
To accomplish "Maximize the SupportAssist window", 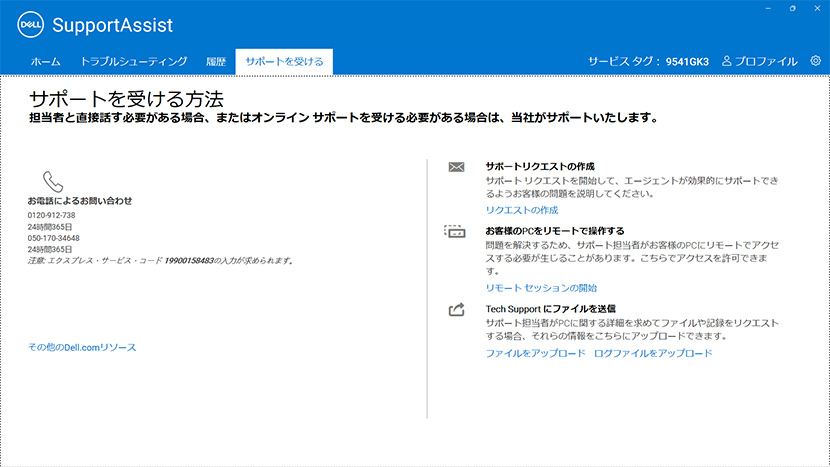I will 791,8.
